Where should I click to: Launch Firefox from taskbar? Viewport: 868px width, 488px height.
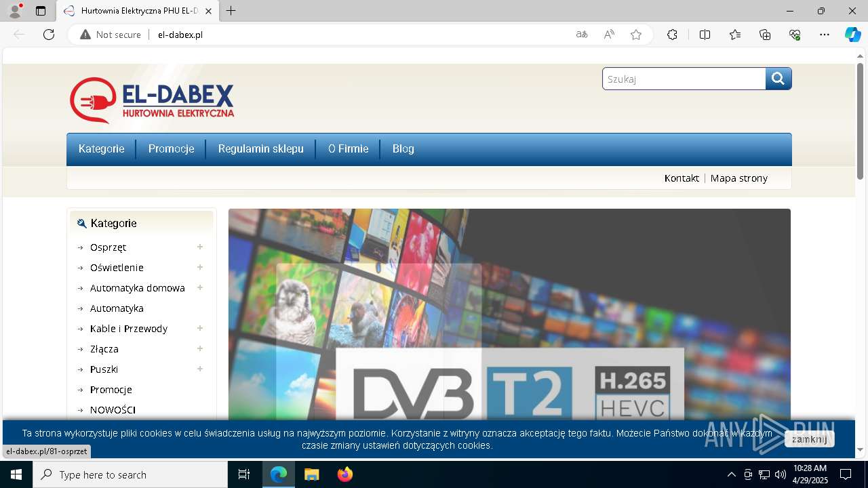coord(345,474)
